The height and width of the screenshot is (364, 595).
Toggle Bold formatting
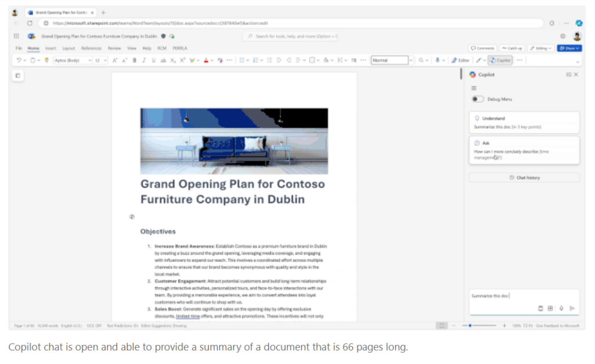tap(134, 60)
